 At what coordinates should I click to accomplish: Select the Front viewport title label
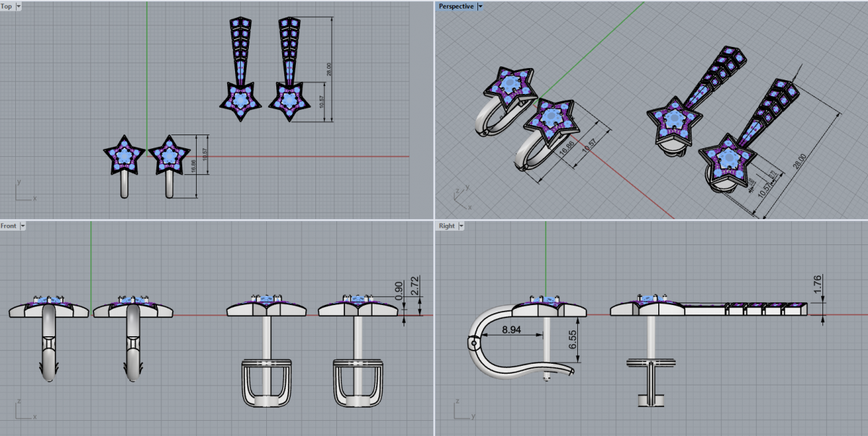9,226
